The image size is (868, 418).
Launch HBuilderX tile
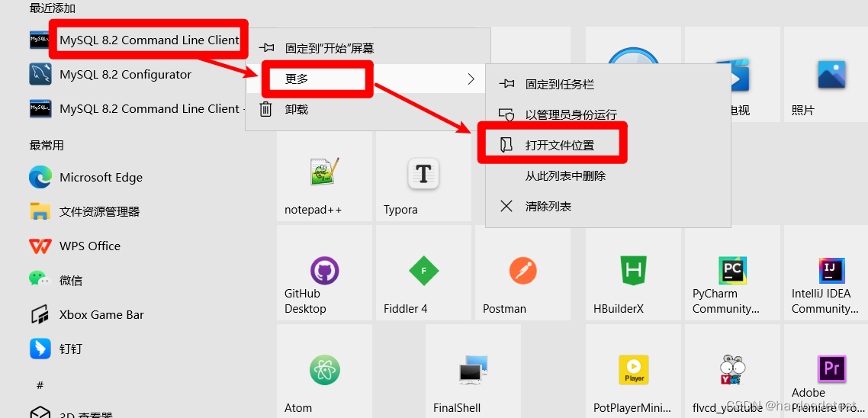click(x=633, y=272)
